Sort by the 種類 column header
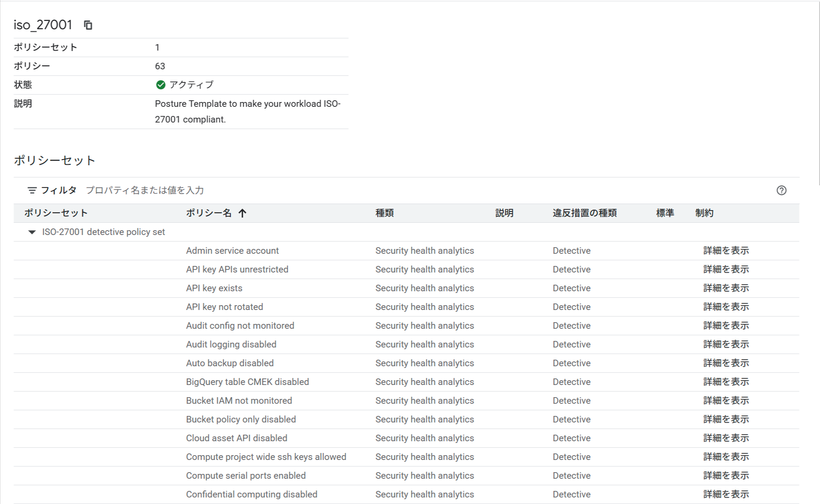Viewport: 820px width, 504px height. (x=384, y=213)
